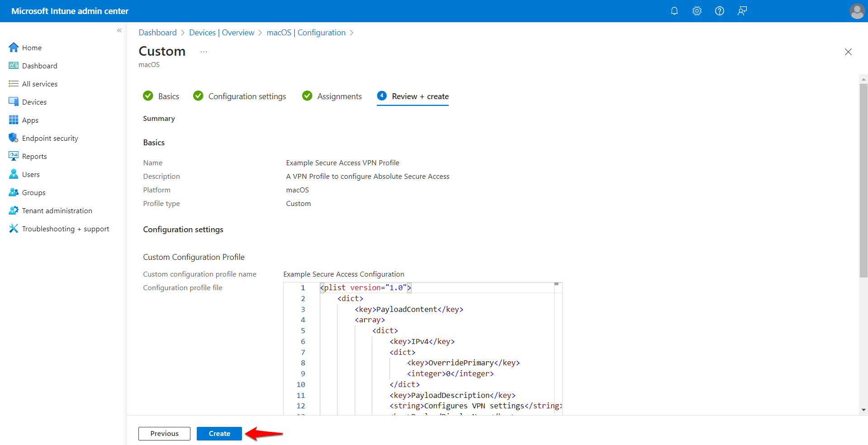
Task: Switch to the Assignments step tab
Action: (332, 96)
